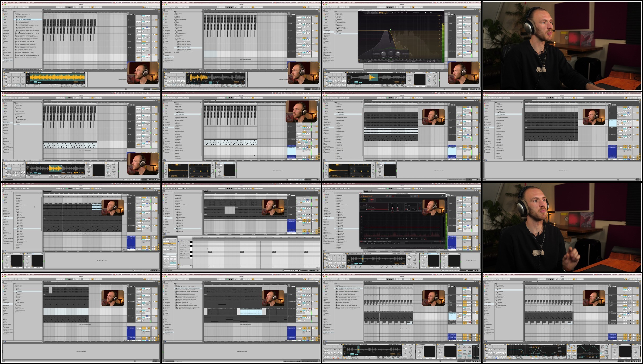643x364 pixels.
Task: Click the FREQ knob in Pro-Q 3 band panel
Action: click(383, 54)
